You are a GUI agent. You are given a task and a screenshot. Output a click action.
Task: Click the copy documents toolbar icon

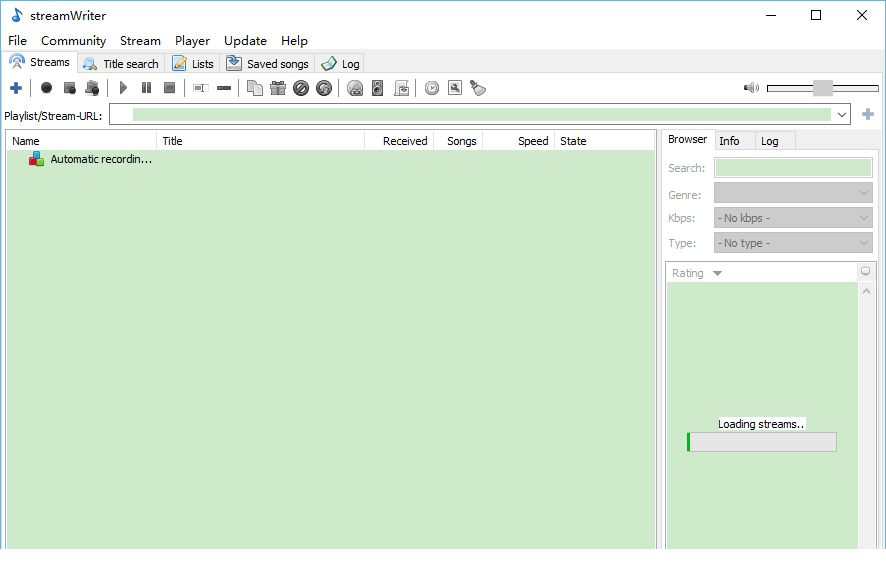coord(255,88)
